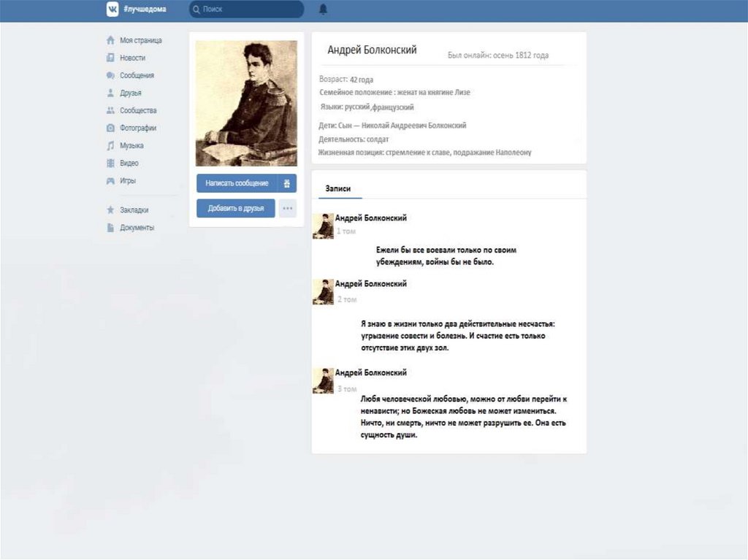Switch to the Записи tab
The width and height of the screenshot is (748, 560).
(x=338, y=188)
